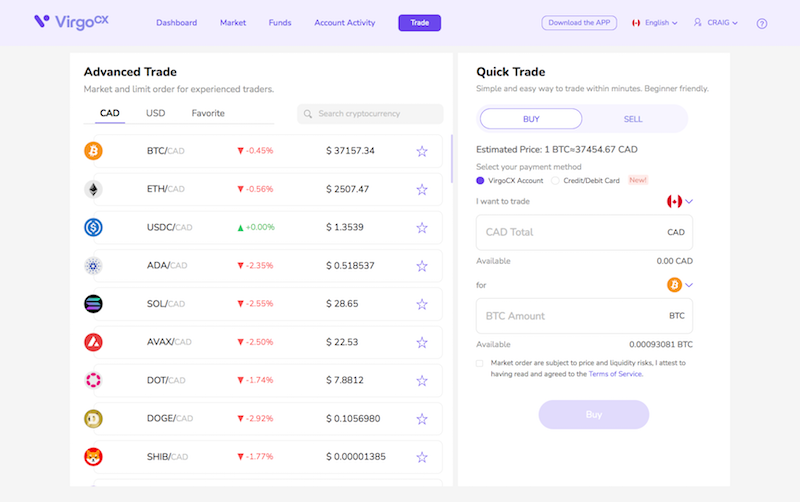
Task: Click the Dogecoin DOGE coin icon
Action: tap(93, 419)
